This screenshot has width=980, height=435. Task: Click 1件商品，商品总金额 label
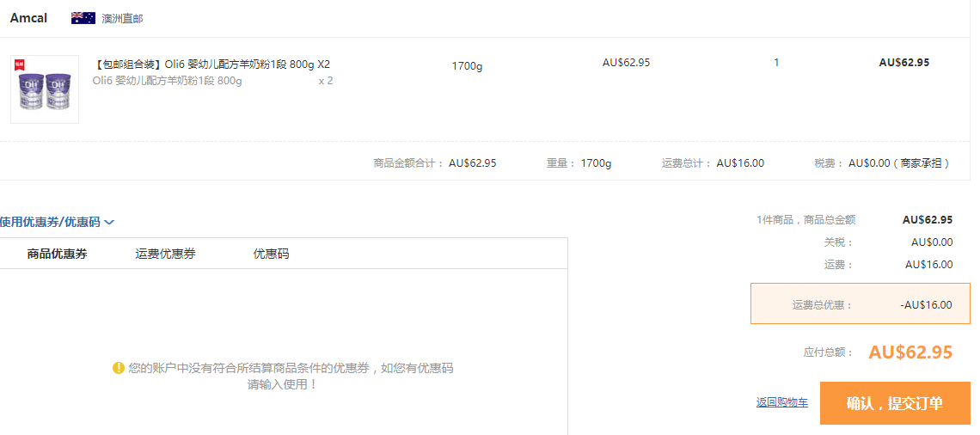point(805,220)
